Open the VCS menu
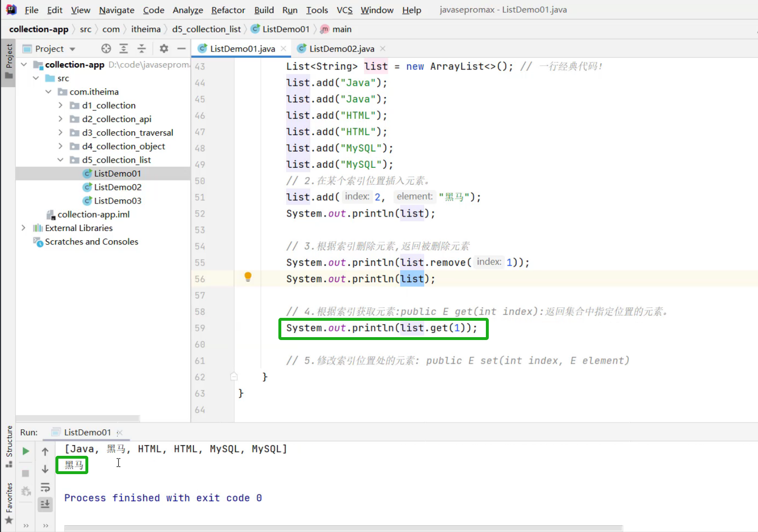The width and height of the screenshot is (758, 532). (345, 10)
